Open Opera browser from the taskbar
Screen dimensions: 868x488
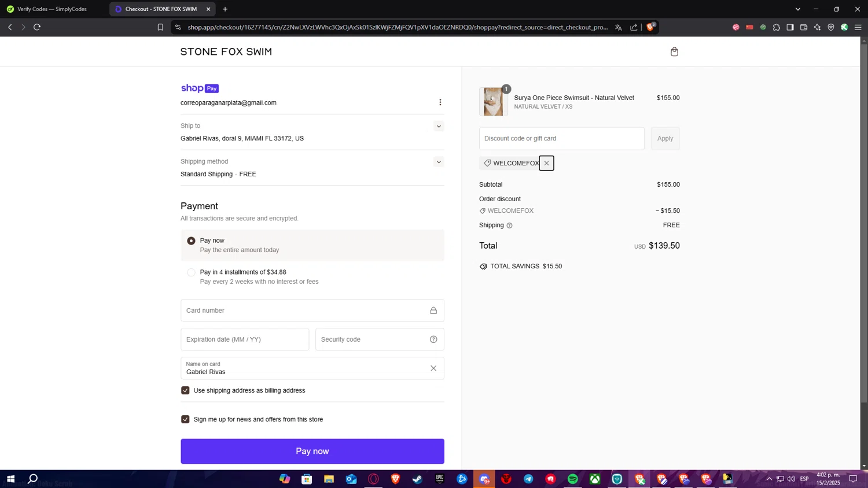373,479
